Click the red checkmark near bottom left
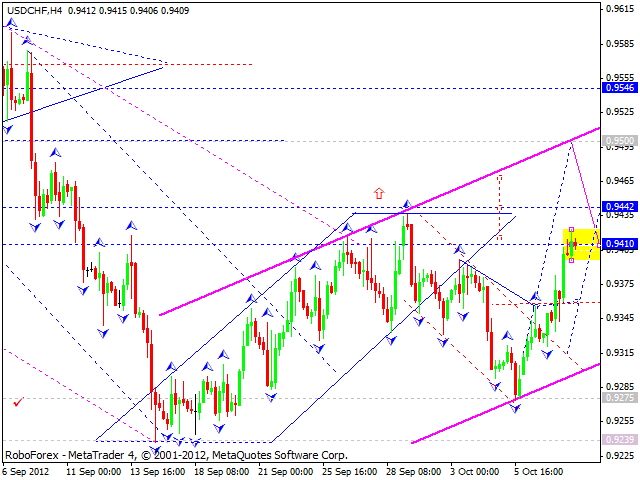Image resolution: width=640 pixels, height=480 pixels. [x=18, y=402]
